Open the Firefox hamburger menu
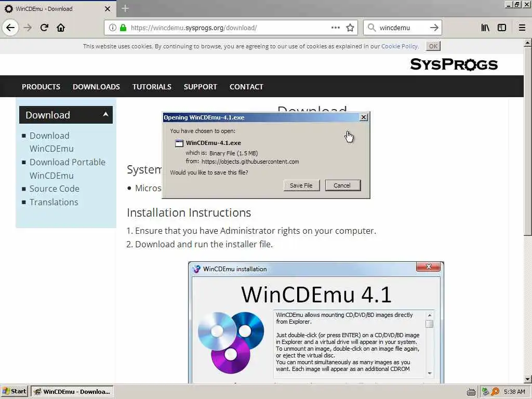Viewport: 532px width, 399px height. (x=522, y=28)
